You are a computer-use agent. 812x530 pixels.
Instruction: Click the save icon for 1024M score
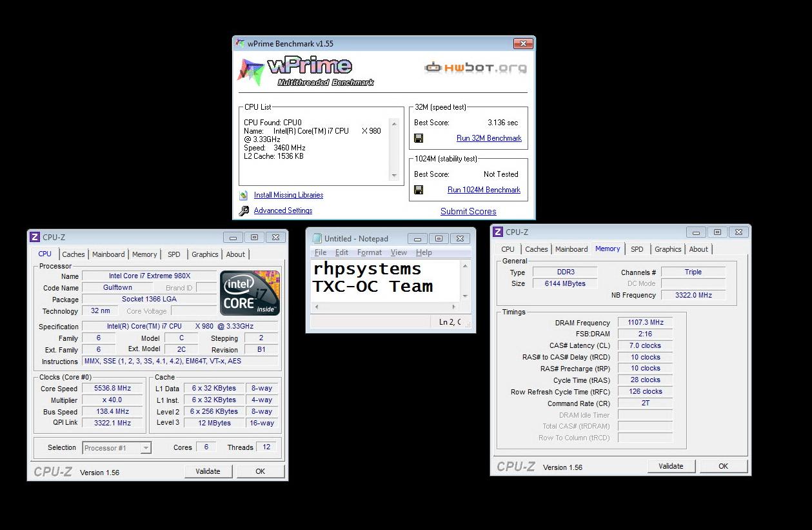coord(419,190)
